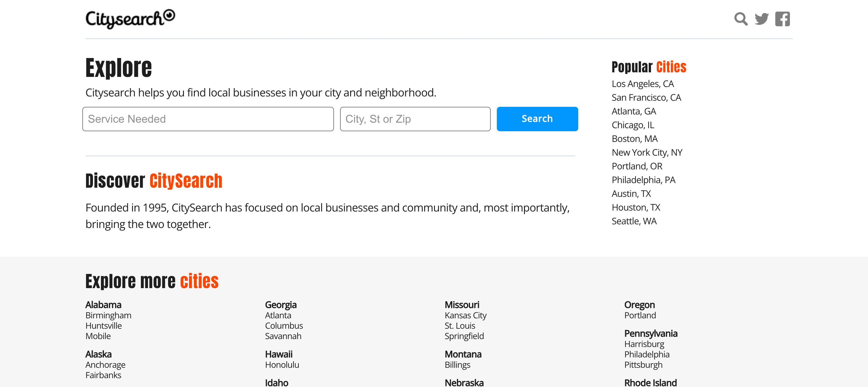Open Los Angeles, CA popular city page
This screenshot has width=868, height=387.
642,84
